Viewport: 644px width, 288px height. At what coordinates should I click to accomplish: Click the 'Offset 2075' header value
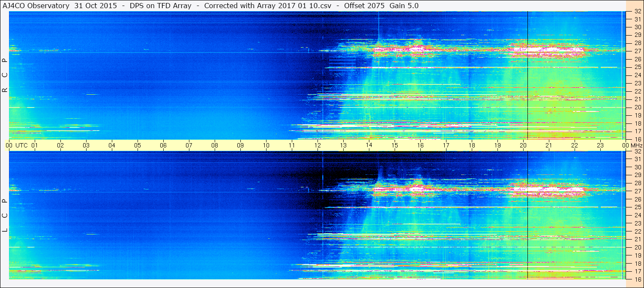click(364, 6)
